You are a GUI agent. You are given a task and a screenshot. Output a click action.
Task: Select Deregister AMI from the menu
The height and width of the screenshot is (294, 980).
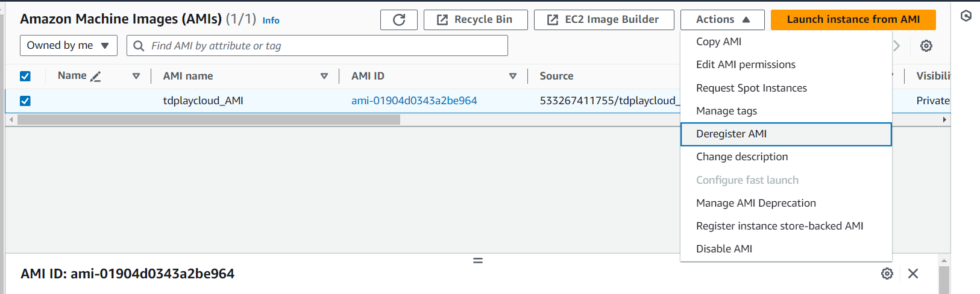(x=731, y=134)
